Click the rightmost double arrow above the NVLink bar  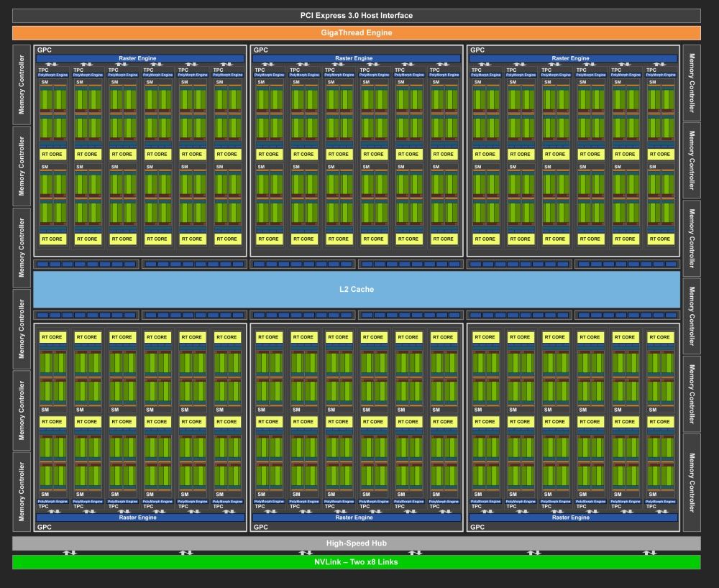pyautogui.click(x=650, y=553)
